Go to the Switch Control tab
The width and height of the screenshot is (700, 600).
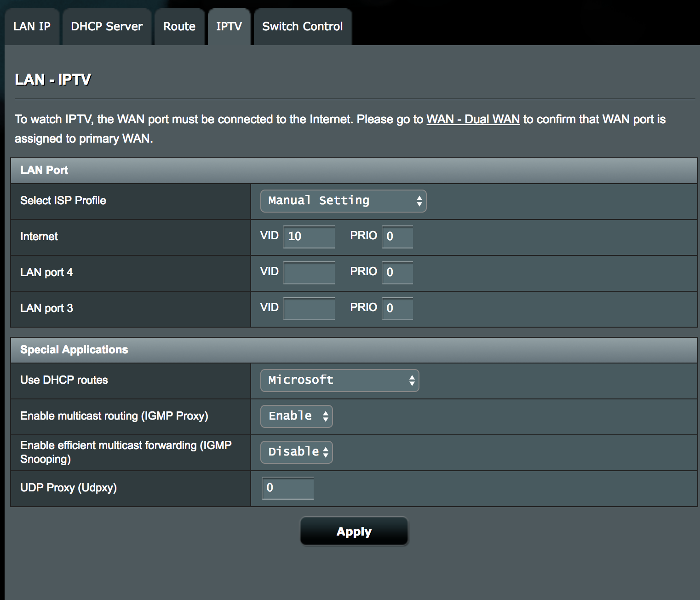302,27
